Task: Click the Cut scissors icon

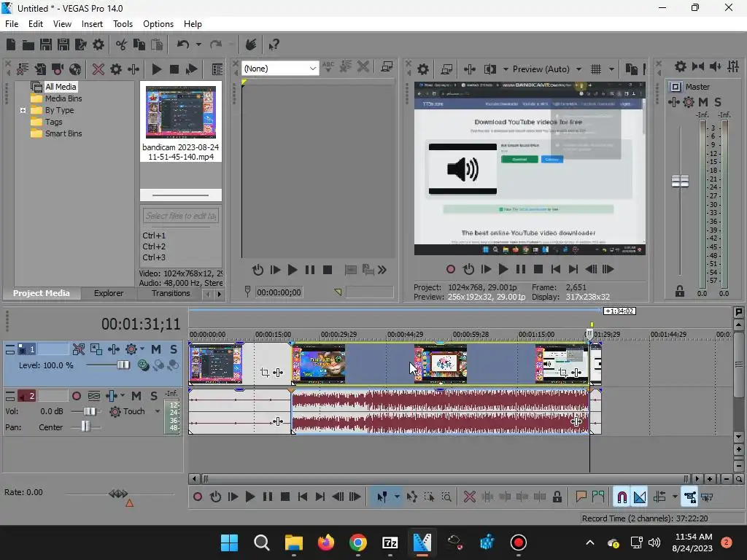Action: point(122,44)
